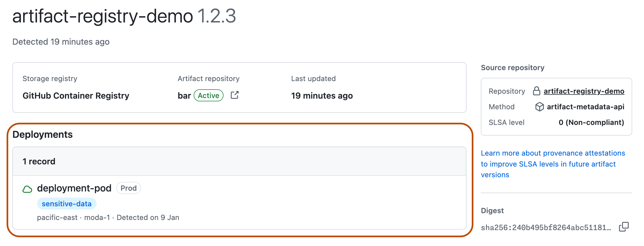Click the bar artifact repository name
This screenshot has height=246, width=644.
184,96
